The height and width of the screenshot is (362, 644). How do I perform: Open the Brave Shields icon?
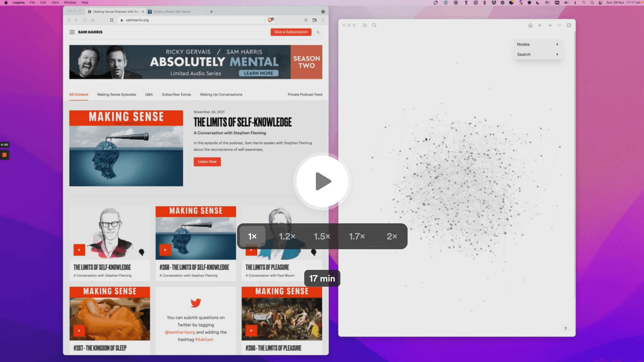270,20
